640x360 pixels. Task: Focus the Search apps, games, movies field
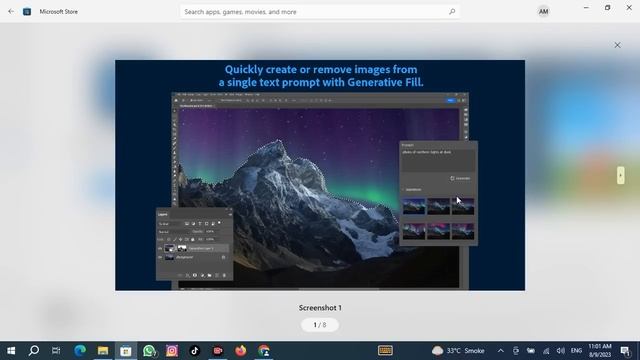(x=320, y=12)
